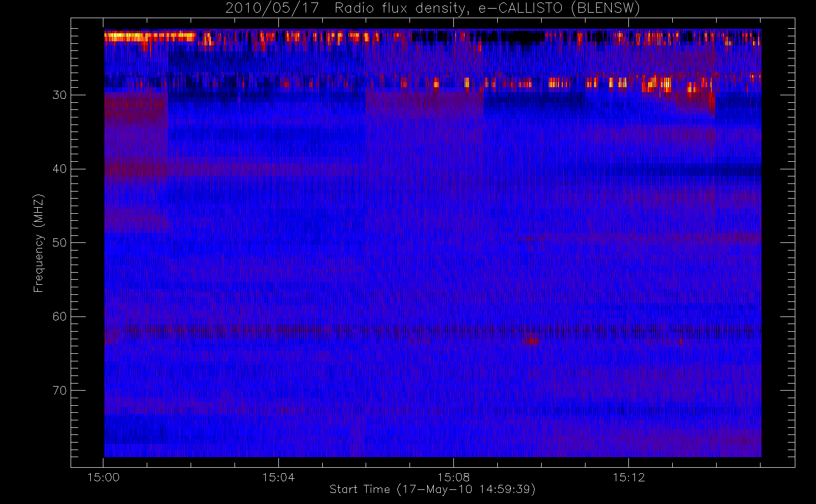Click the 'Start Time (17-May-10 14:59:39)' label
Viewport: 816px width, 504px height.
pyautogui.click(x=433, y=489)
